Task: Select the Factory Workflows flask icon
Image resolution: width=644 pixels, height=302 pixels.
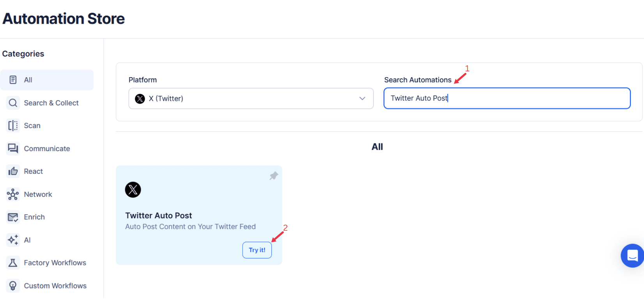Action: (13, 263)
